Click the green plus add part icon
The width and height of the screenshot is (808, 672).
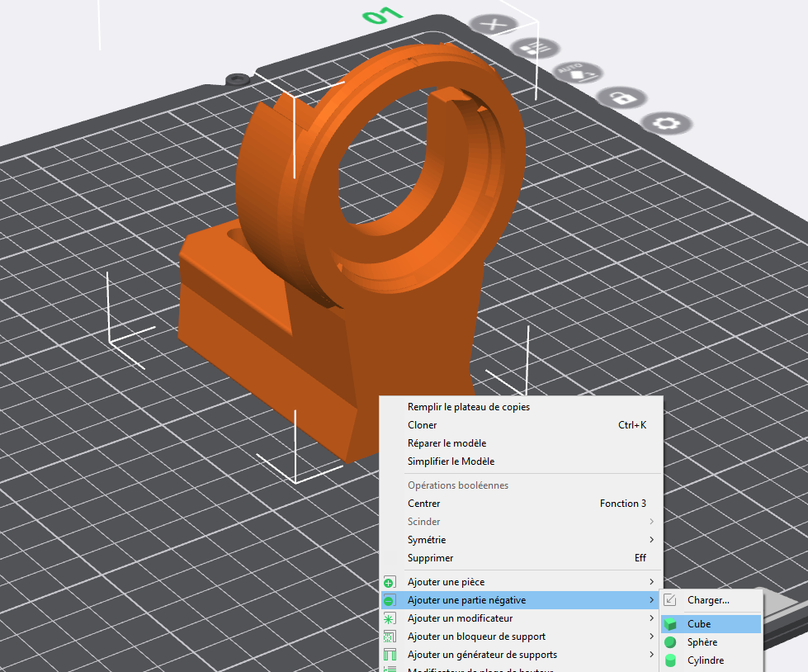390,582
